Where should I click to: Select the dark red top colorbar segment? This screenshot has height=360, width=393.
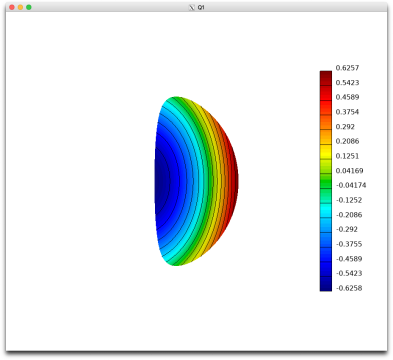pos(326,78)
